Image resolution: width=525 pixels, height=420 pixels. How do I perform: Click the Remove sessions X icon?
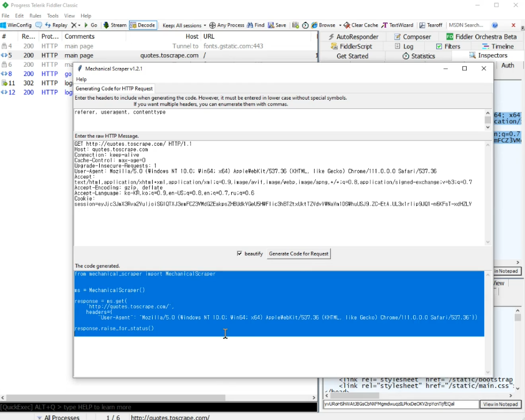pos(74,25)
